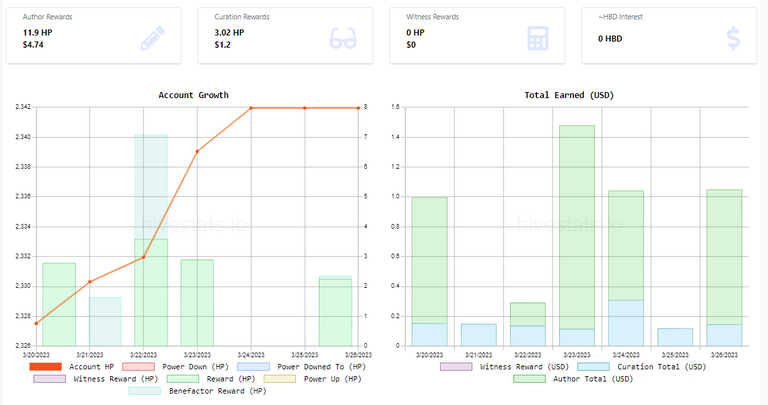
Task: Click the Curation Rewards heading
Action: coord(242,17)
